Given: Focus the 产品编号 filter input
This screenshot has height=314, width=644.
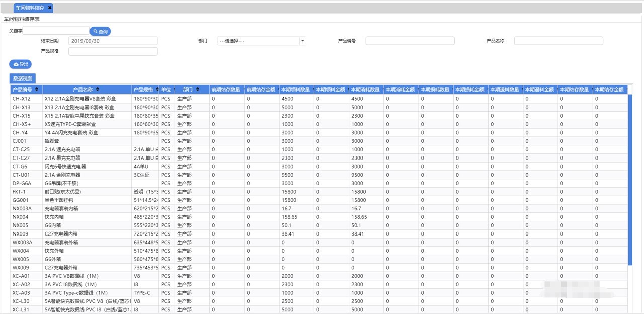Looking at the screenshot, I should point(410,41).
